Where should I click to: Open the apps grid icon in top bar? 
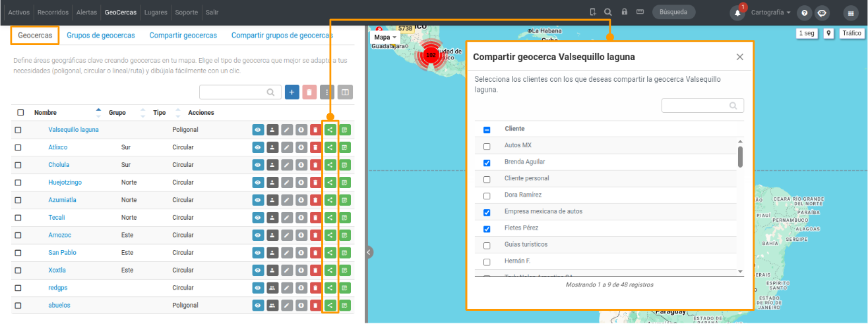851,13
